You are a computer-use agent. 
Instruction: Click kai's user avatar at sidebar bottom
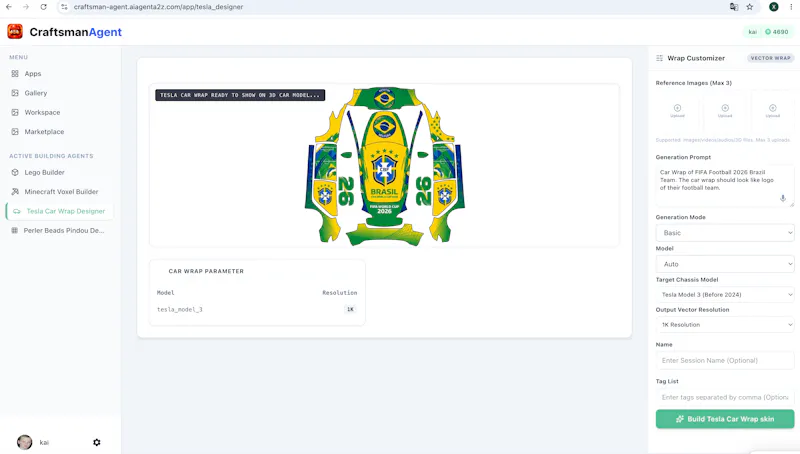click(x=24, y=442)
